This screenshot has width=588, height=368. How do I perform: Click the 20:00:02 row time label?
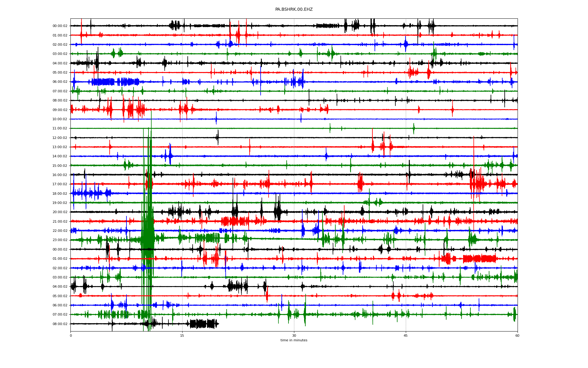coord(60,212)
